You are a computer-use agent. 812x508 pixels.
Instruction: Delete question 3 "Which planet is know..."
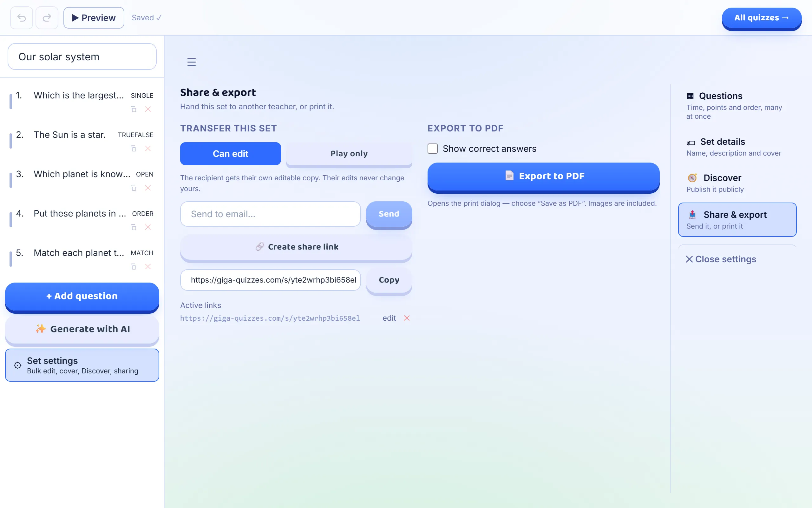tap(148, 188)
